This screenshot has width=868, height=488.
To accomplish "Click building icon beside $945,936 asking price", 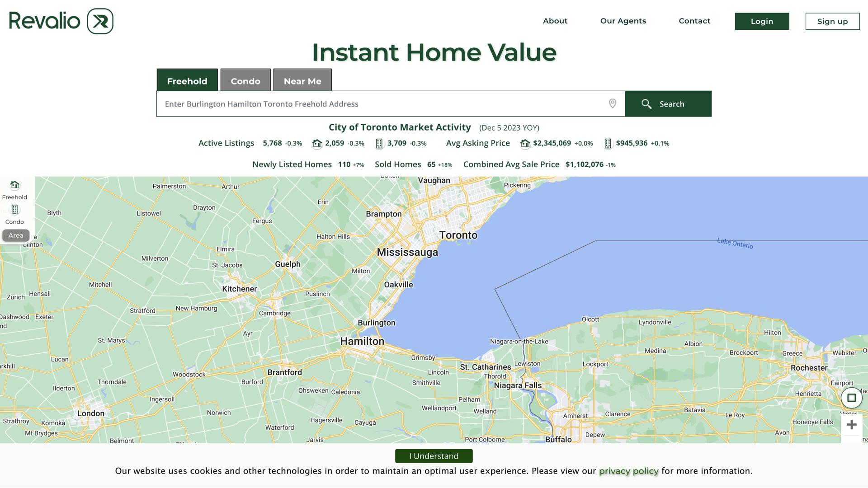I will [608, 144].
